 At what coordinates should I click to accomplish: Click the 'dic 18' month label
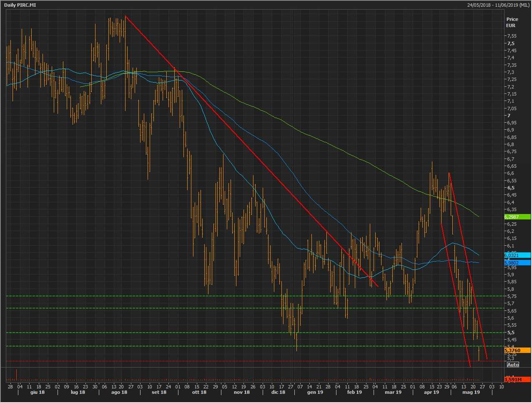pos(278,392)
